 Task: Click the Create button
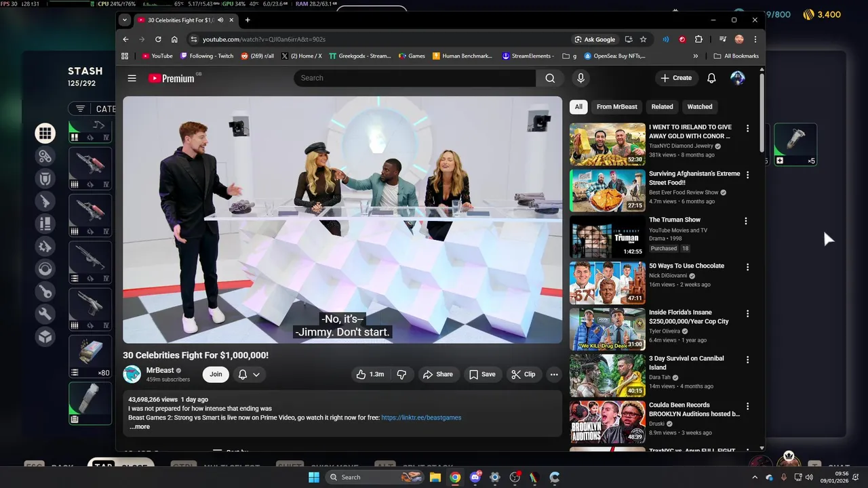676,78
